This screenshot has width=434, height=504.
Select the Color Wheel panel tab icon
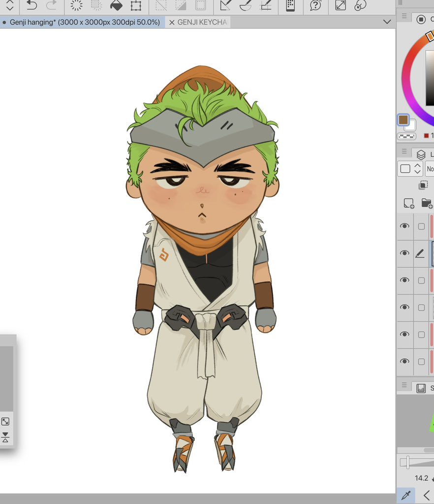[x=421, y=19]
